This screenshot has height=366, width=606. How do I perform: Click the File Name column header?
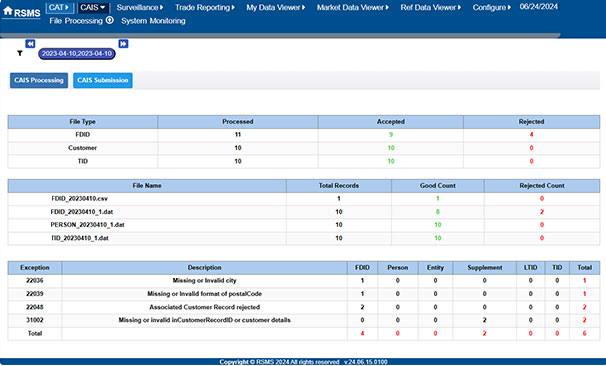pos(147,186)
